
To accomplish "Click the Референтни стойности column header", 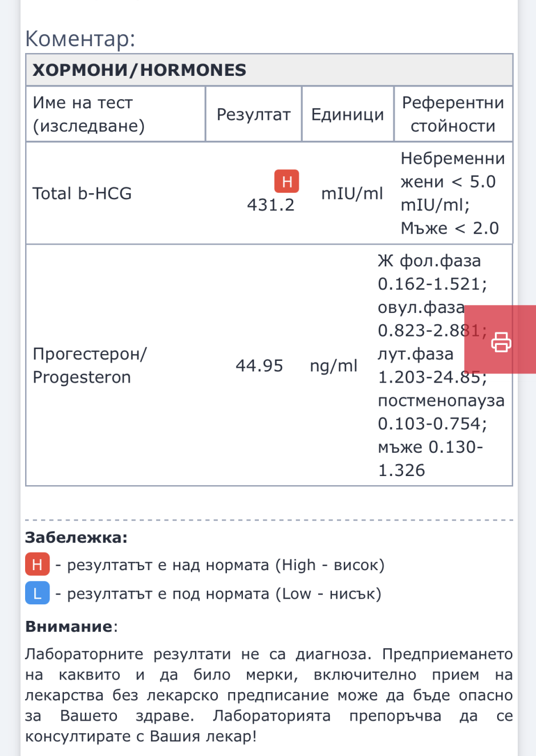I will click(453, 114).
